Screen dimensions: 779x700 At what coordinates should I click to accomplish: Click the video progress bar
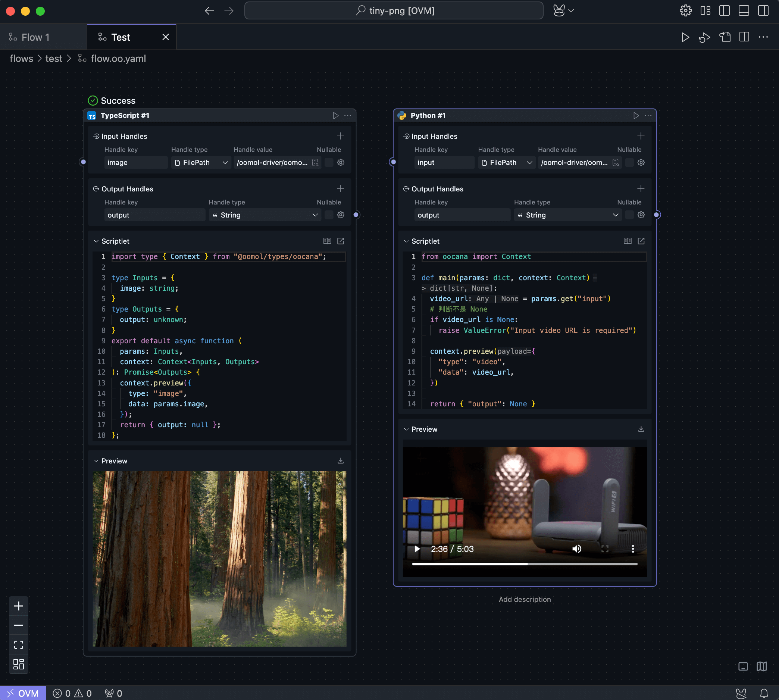(x=525, y=564)
